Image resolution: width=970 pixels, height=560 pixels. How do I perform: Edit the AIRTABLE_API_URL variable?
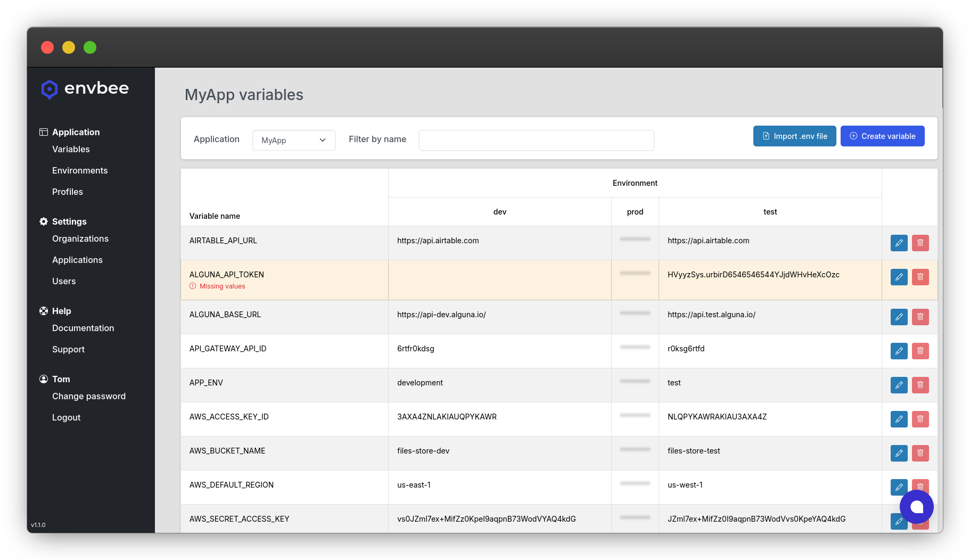[899, 243]
